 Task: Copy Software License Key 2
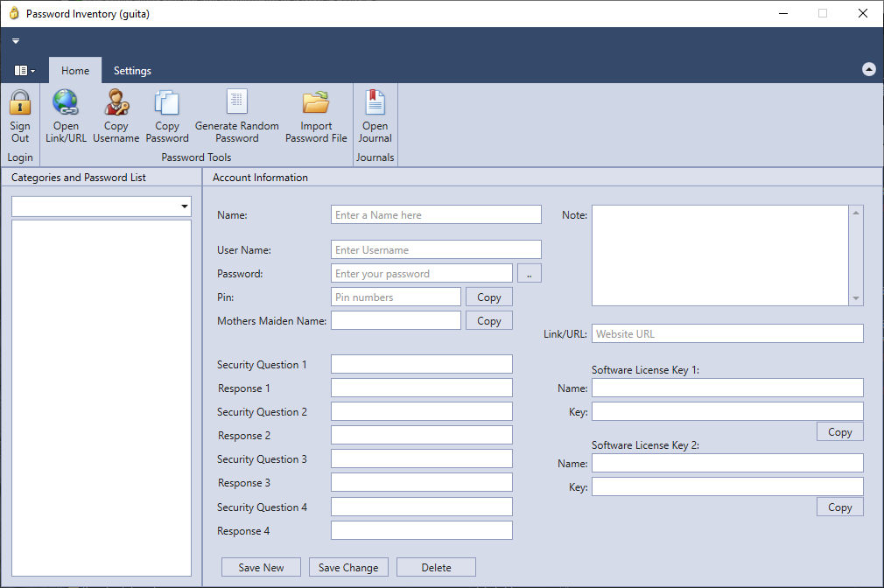[840, 507]
